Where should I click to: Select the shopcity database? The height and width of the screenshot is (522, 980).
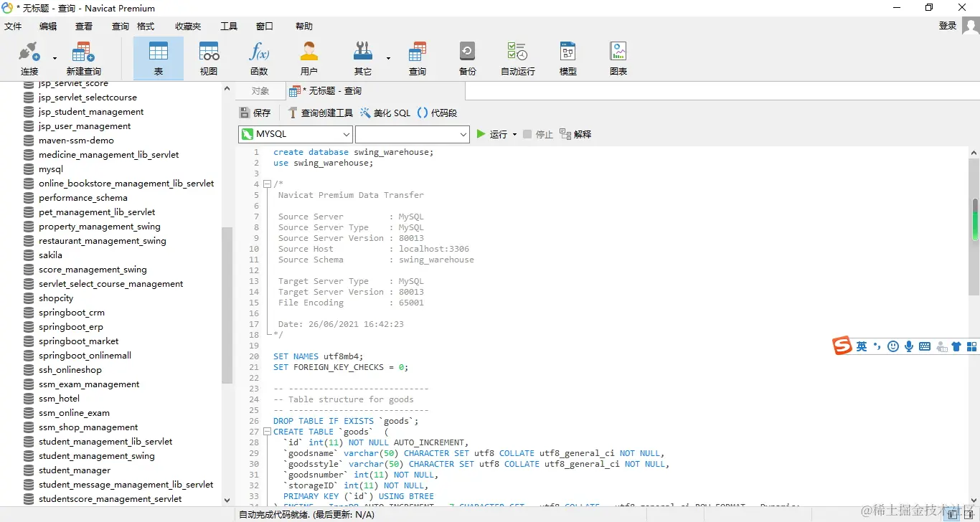click(56, 298)
